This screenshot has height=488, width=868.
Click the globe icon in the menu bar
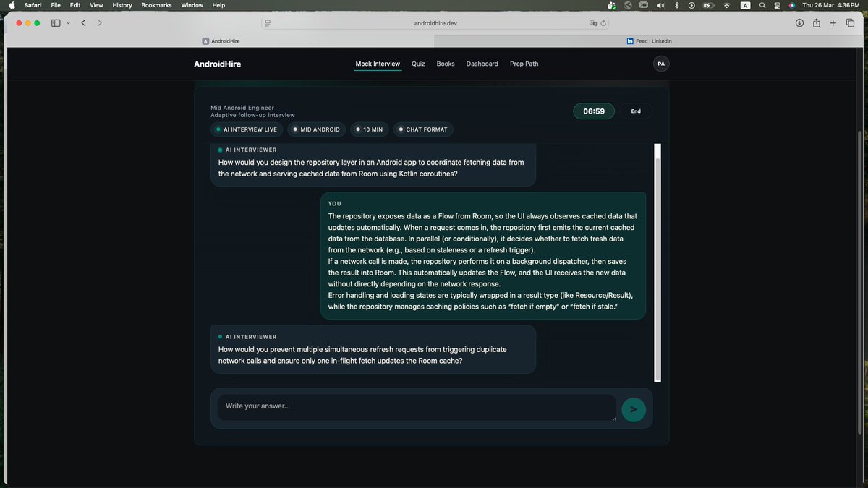pyautogui.click(x=628, y=5)
